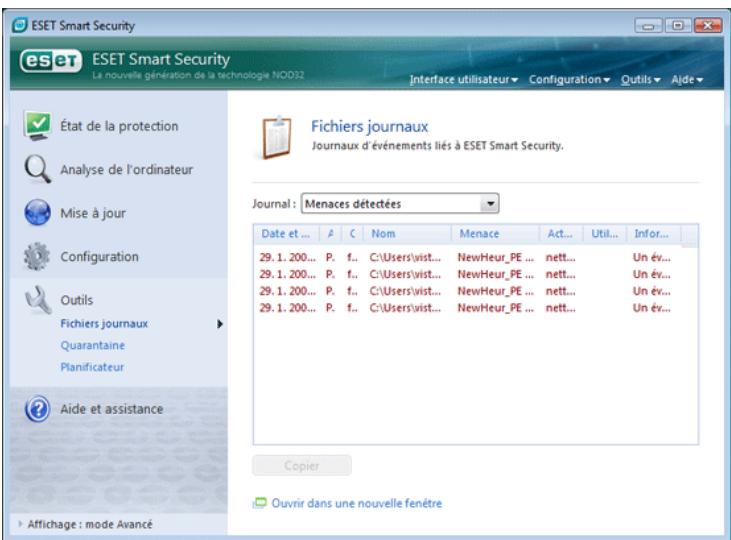
Task: Click the magnifier icon for Analyse de l'ordinateur
Action: pos(37,169)
